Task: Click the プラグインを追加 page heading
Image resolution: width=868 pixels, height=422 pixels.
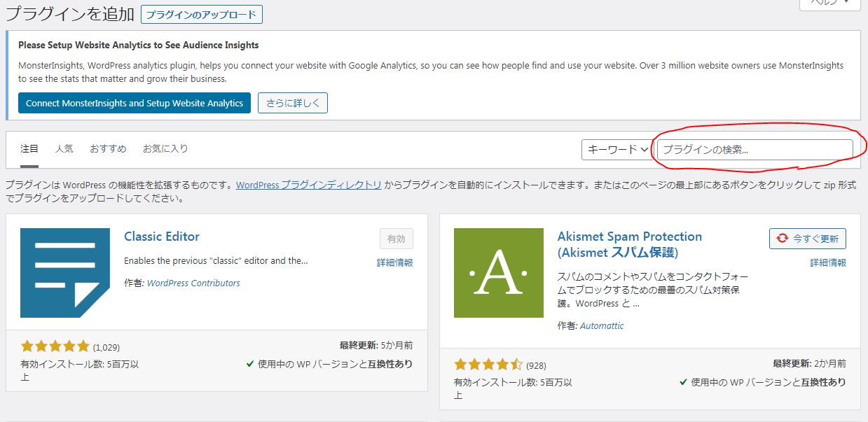Action: click(70, 14)
